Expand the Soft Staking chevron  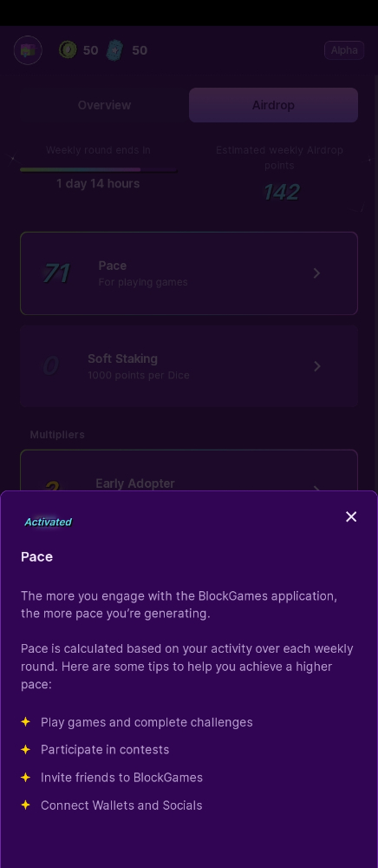(x=316, y=366)
